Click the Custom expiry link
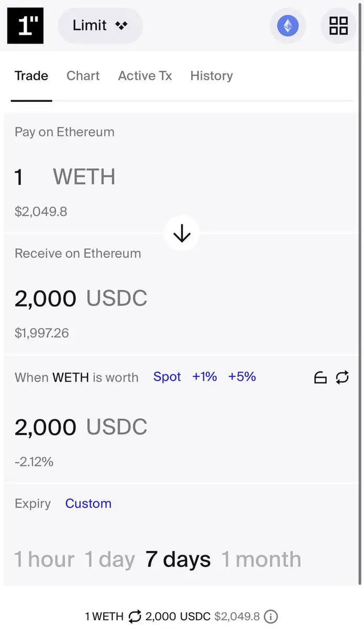The image size is (364, 629). pyautogui.click(x=88, y=504)
